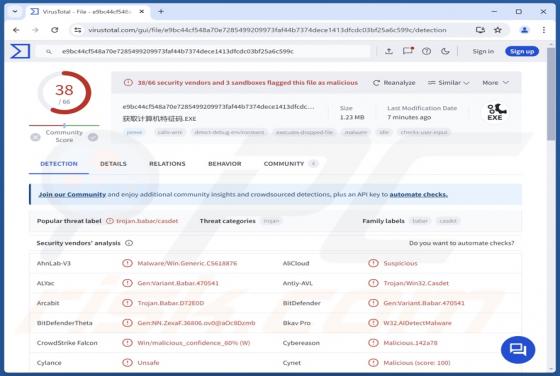The height and width of the screenshot is (376, 560).
Task: Switch to the RELATIONS tab
Action: click(167, 164)
